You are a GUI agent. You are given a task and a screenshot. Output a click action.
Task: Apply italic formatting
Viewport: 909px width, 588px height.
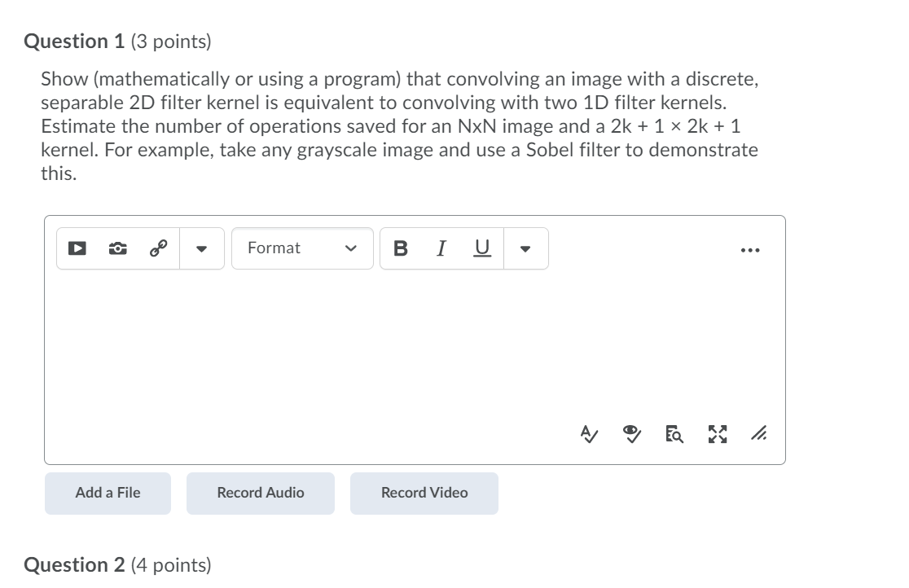441,248
